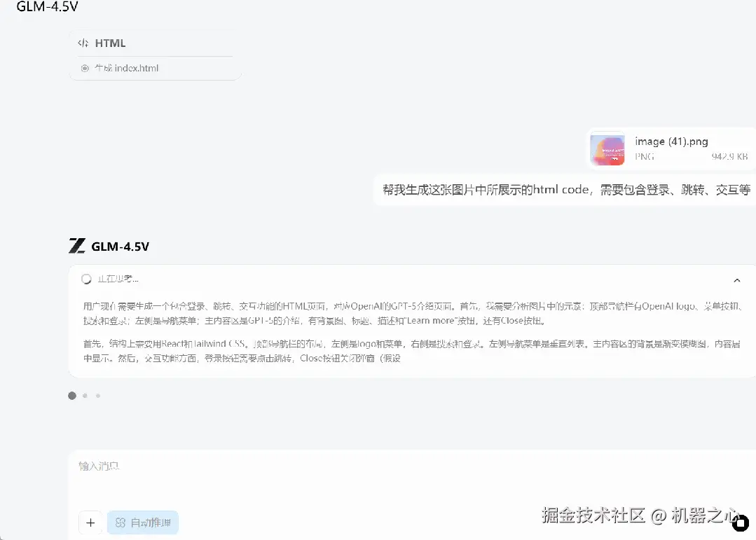Click the spinner icon beside 正在思考
This screenshot has height=540, width=756.
pos(86,279)
